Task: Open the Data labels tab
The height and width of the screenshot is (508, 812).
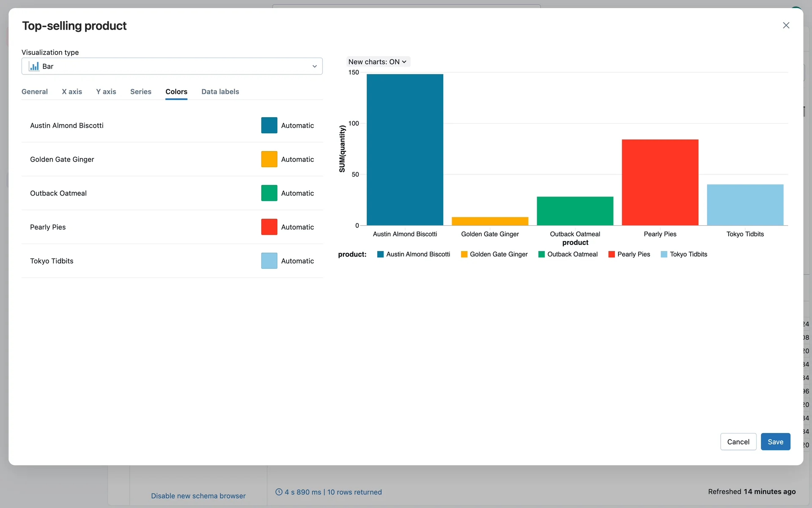Action: click(x=220, y=92)
